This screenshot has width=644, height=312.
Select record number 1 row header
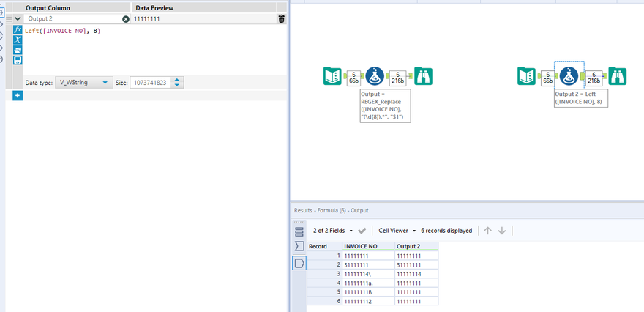point(324,256)
